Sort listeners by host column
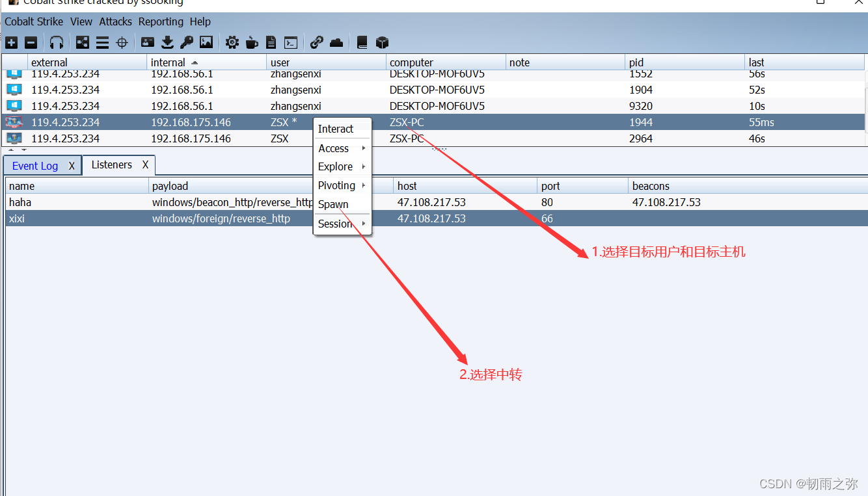This screenshot has width=868, height=496. pyautogui.click(x=466, y=186)
